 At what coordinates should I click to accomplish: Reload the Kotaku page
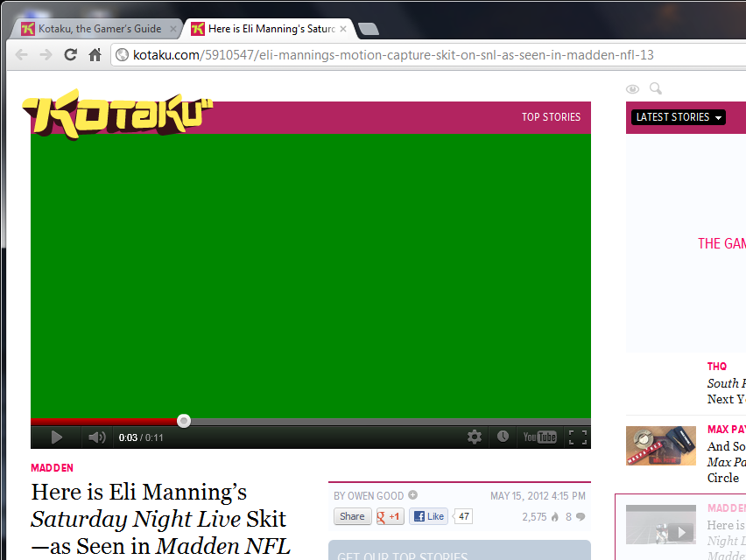click(70, 55)
